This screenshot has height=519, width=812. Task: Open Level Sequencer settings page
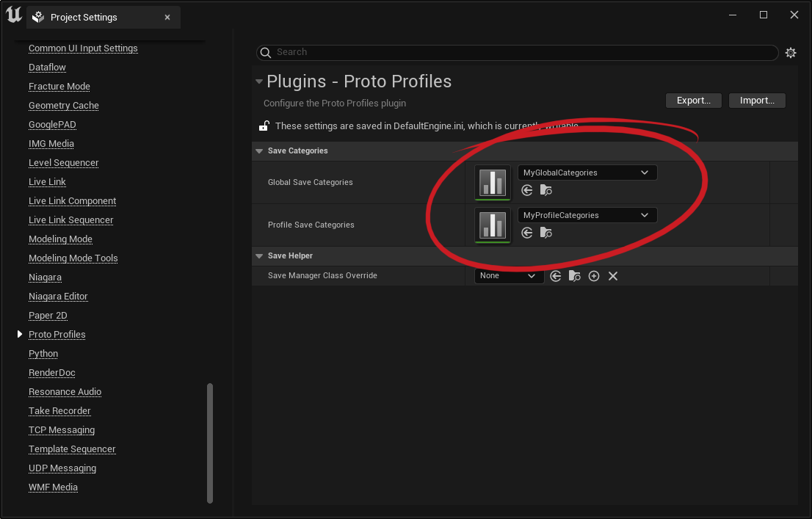(63, 163)
